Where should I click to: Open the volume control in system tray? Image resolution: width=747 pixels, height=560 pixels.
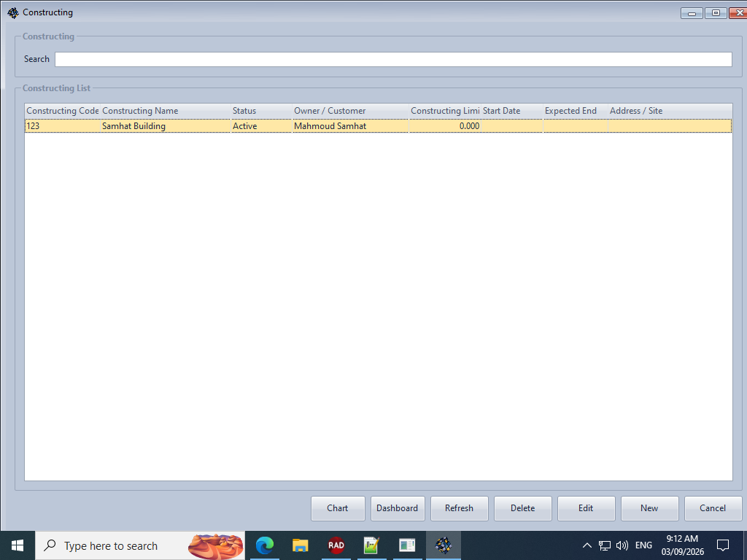[x=622, y=545]
